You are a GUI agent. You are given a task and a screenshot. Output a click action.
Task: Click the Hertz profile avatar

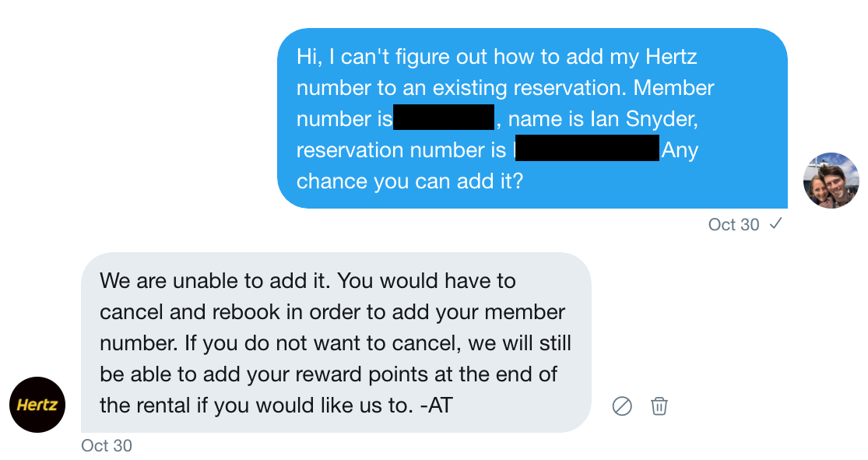click(x=37, y=405)
